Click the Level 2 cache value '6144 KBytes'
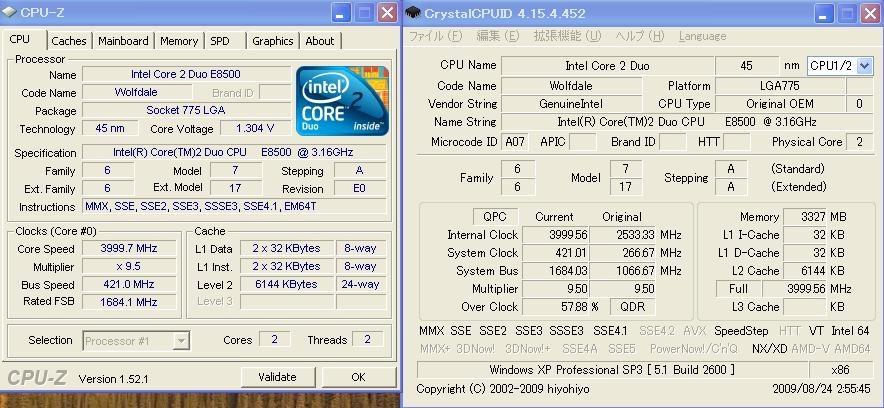Image resolution: width=884 pixels, height=408 pixels. tap(286, 285)
